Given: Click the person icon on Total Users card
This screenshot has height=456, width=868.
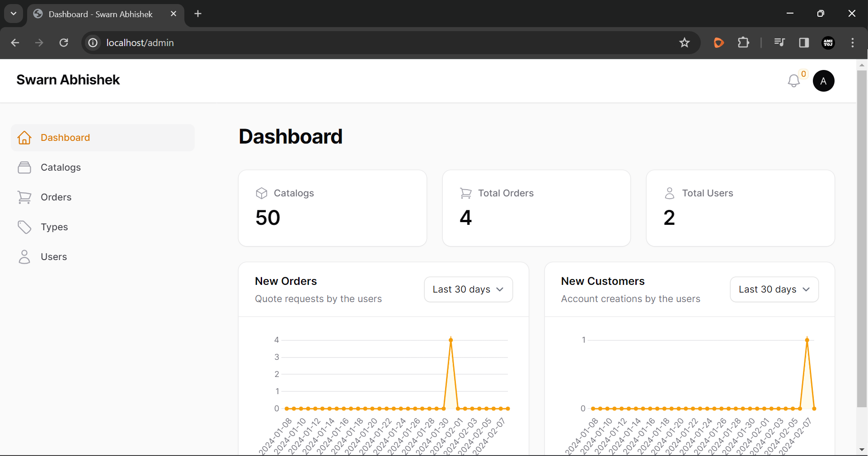Looking at the screenshot, I should (x=670, y=193).
